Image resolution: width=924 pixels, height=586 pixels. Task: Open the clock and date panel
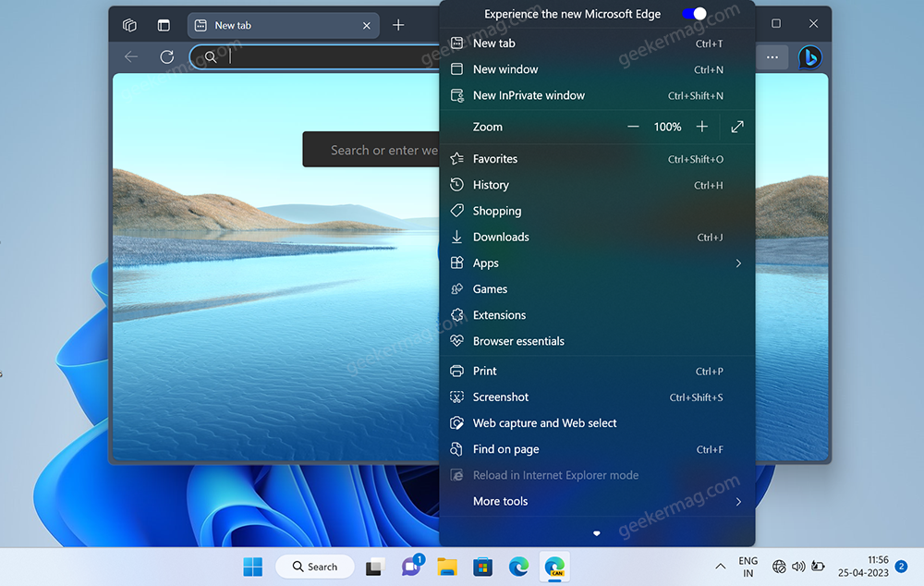coord(863,567)
